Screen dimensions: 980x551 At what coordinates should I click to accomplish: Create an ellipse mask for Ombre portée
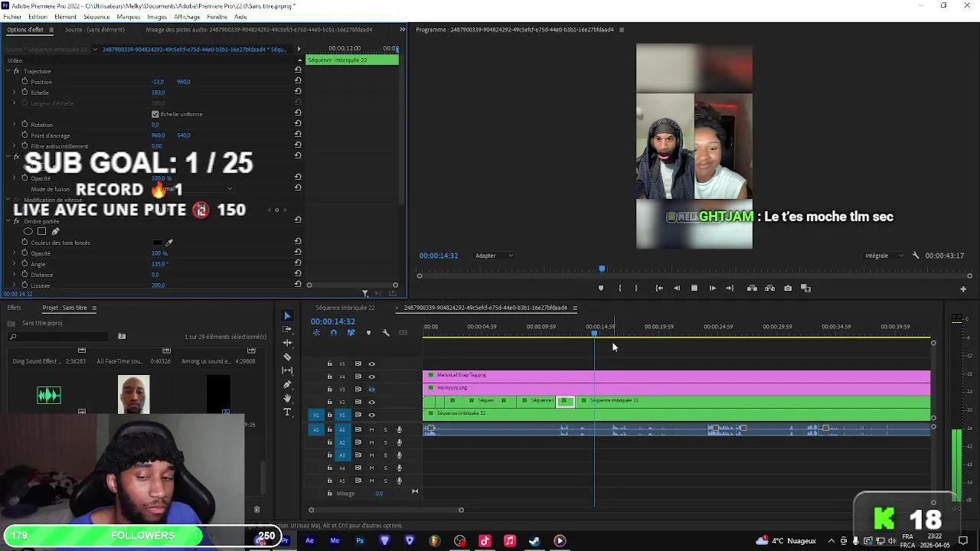tap(28, 231)
